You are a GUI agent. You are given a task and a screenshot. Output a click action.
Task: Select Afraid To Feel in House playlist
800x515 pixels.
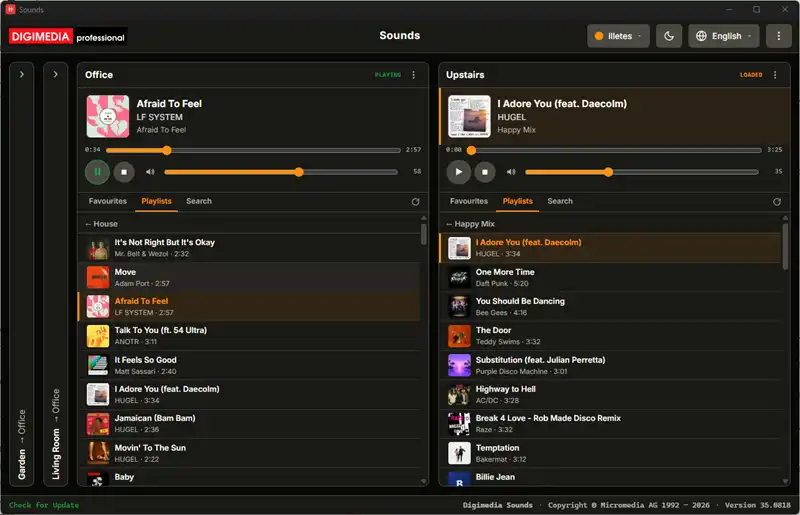[x=249, y=307]
